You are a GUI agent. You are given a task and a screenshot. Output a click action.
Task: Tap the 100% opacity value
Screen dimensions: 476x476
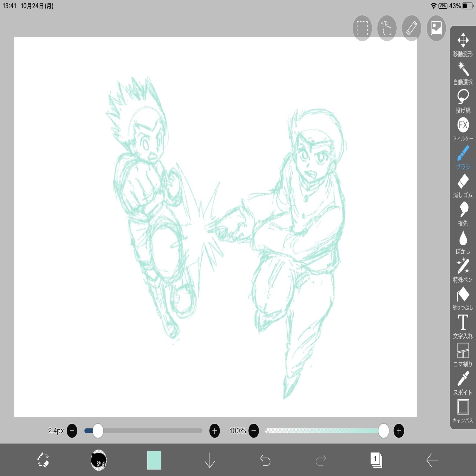click(237, 431)
